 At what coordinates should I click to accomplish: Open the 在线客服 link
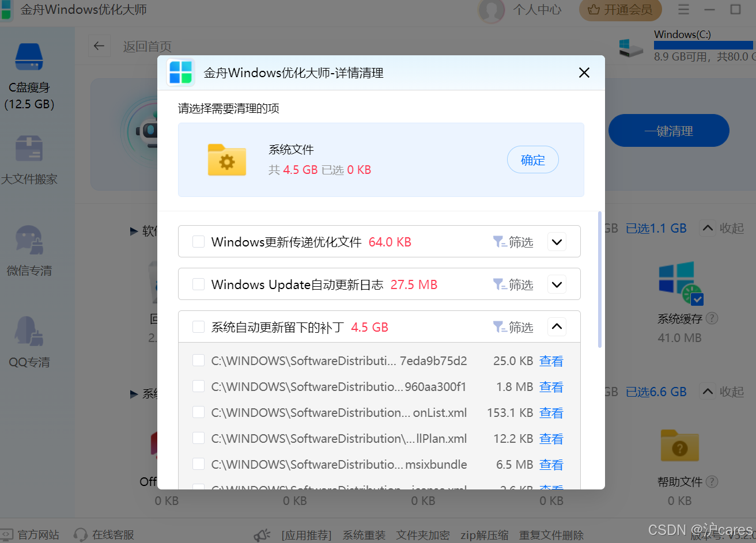point(113,535)
